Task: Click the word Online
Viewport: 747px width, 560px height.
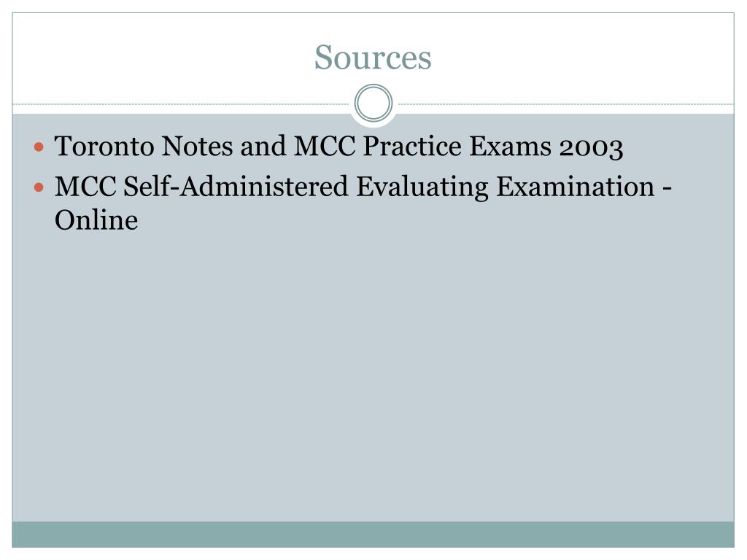Action: tap(96, 220)
